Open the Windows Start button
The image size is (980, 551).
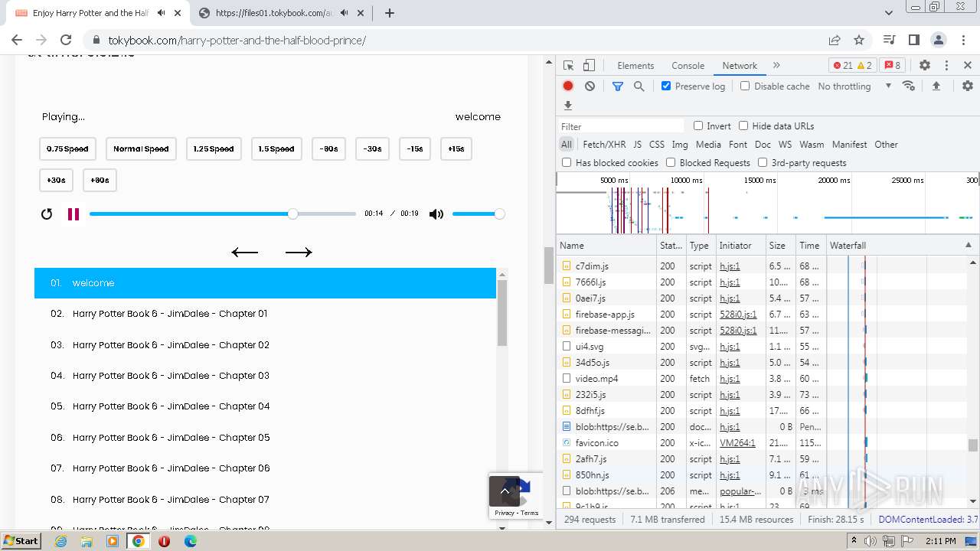[x=21, y=540]
